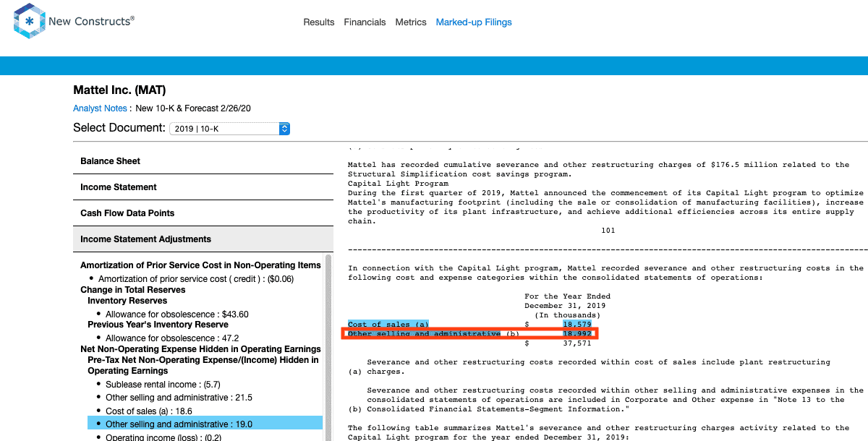Select Allowance for obsolescence : $43.60 item

pyautogui.click(x=177, y=314)
